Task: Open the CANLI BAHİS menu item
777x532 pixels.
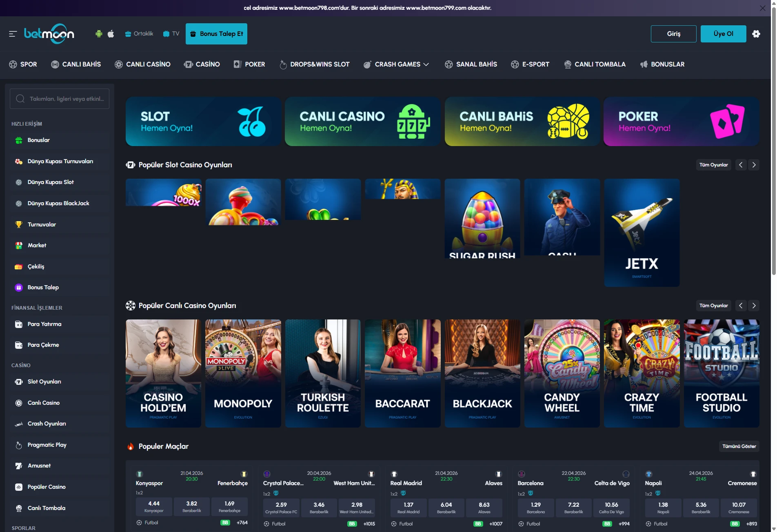Action: point(76,64)
